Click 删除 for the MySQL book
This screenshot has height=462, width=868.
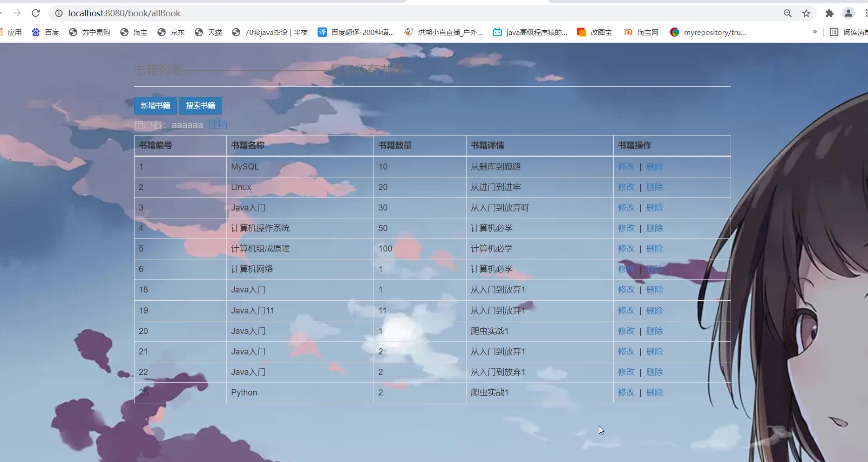point(654,167)
